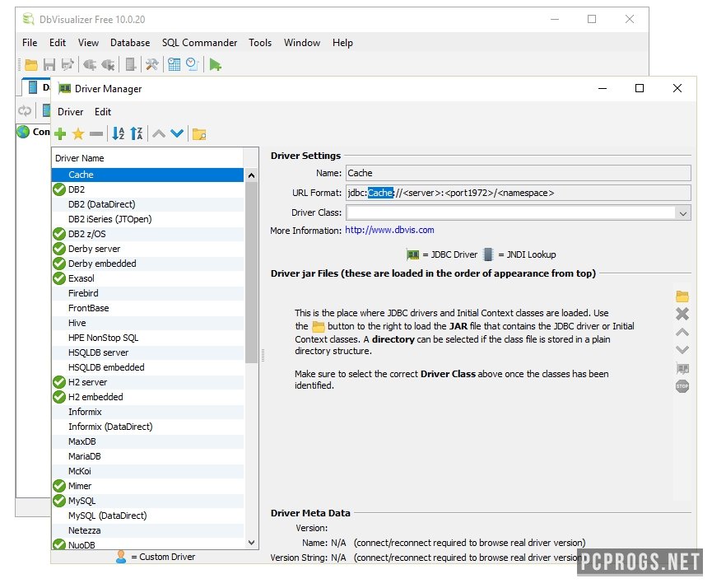Click scroll down arrow of driver list

251,543
